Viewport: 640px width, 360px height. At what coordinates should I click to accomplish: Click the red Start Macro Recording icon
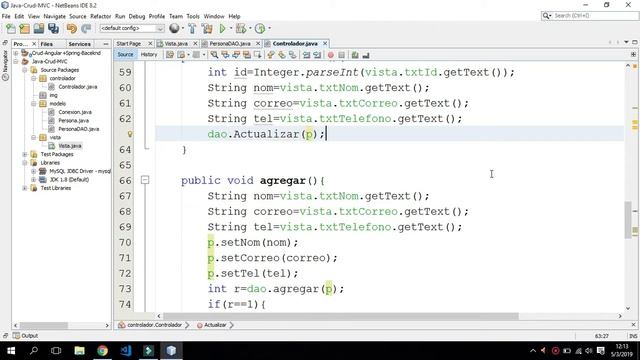click(x=331, y=55)
